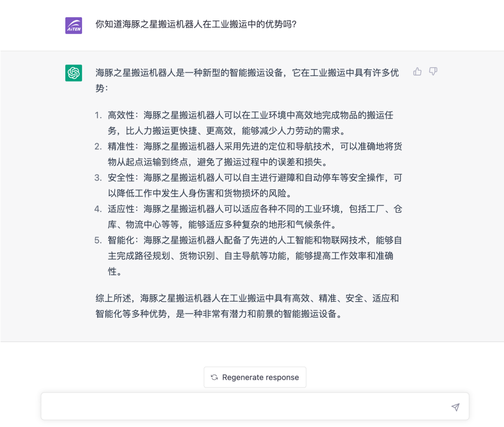This screenshot has width=504, height=427.
Task: Click the circular arrows regenerate icon
Action: point(214,377)
